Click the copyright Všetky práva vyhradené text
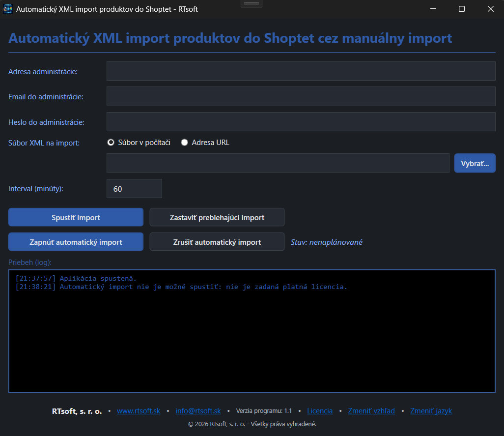Viewport: 504px width, 436px height. tap(252, 424)
